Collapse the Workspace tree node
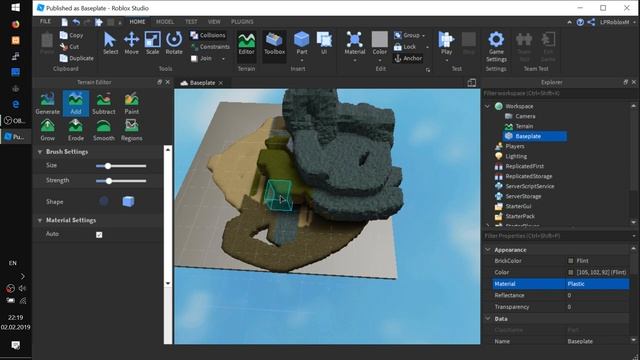The image size is (640, 360). pyautogui.click(x=487, y=106)
